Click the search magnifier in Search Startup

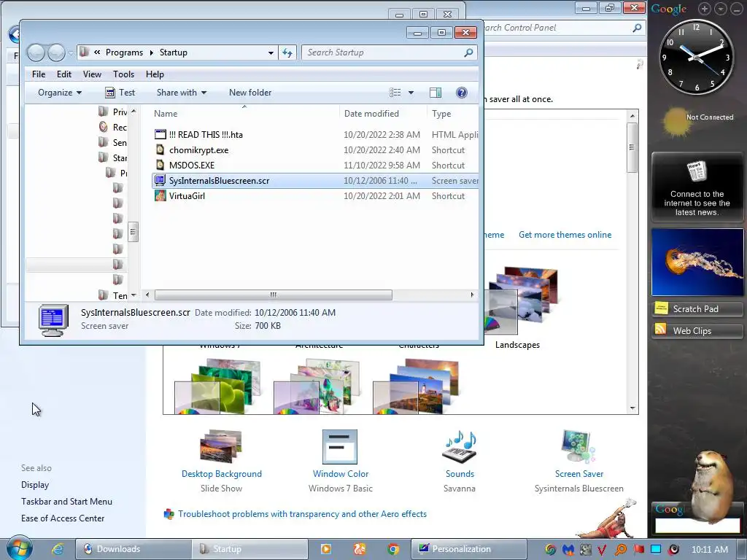(469, 52)
